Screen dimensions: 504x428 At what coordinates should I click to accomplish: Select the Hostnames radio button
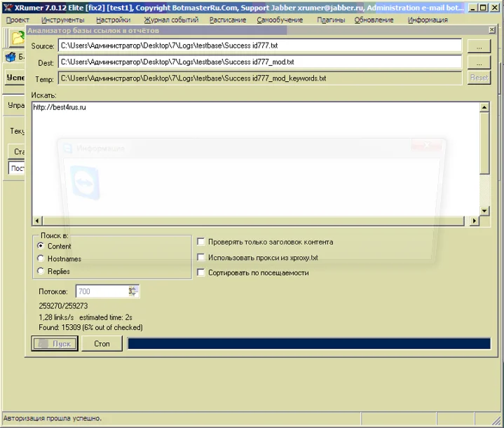[41, 258]
